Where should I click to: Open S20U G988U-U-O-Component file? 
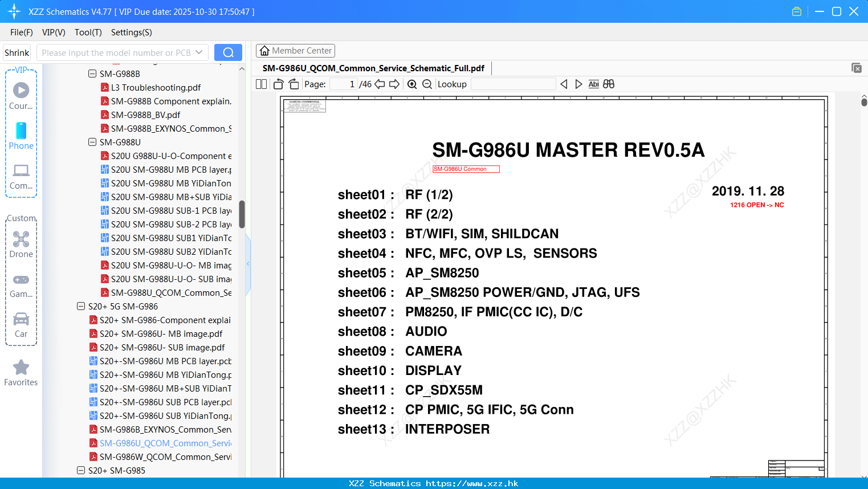[x=166, y=156]
